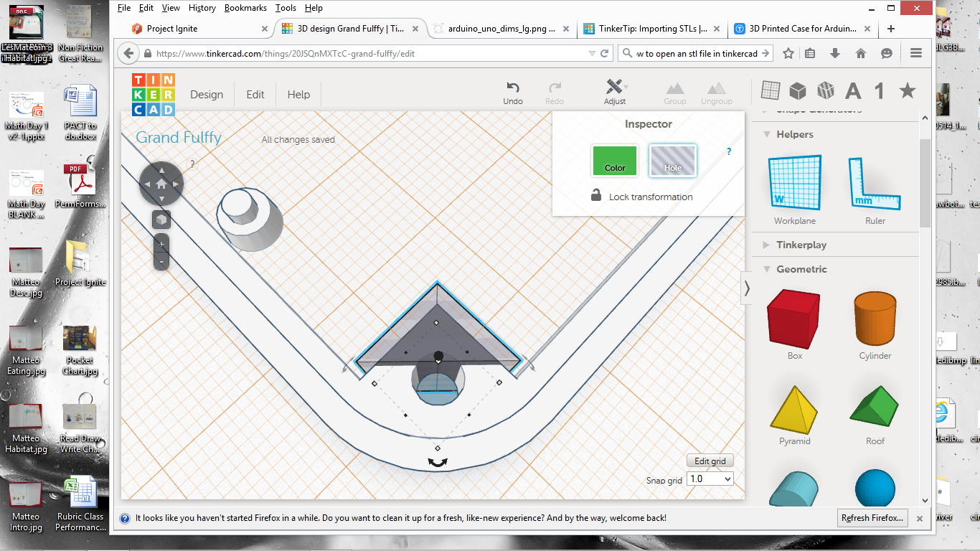Image resolution: width=980 pixels, height=551 pixels.
Task: Open the star favorites shape category
Action: 908,90
